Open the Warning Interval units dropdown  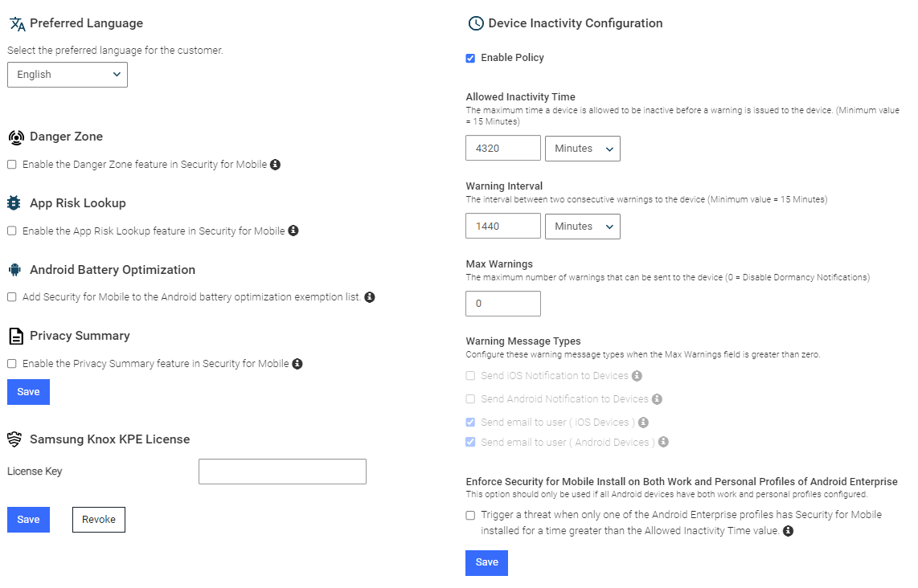click(582, 226)
